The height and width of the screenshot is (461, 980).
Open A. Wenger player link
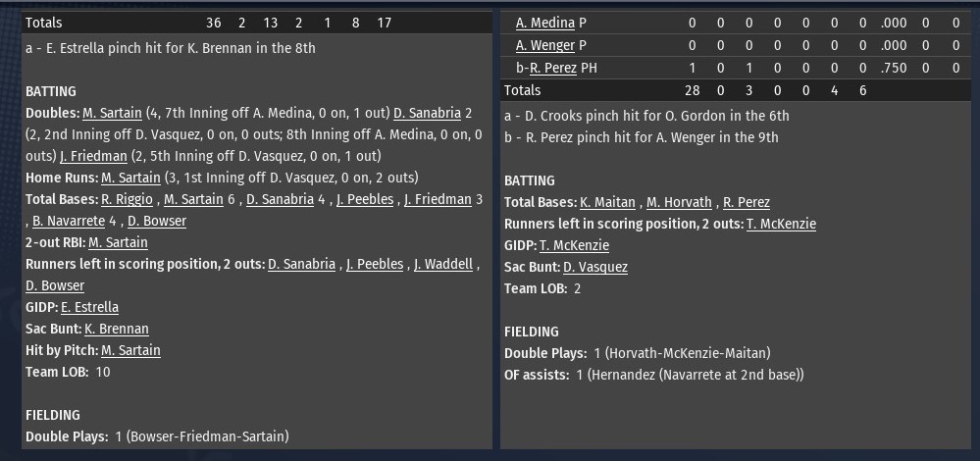point(545,45)
